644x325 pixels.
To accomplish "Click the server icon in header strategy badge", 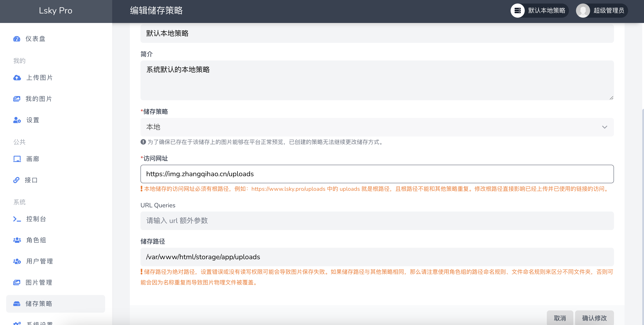I will [x=517, y=11].
